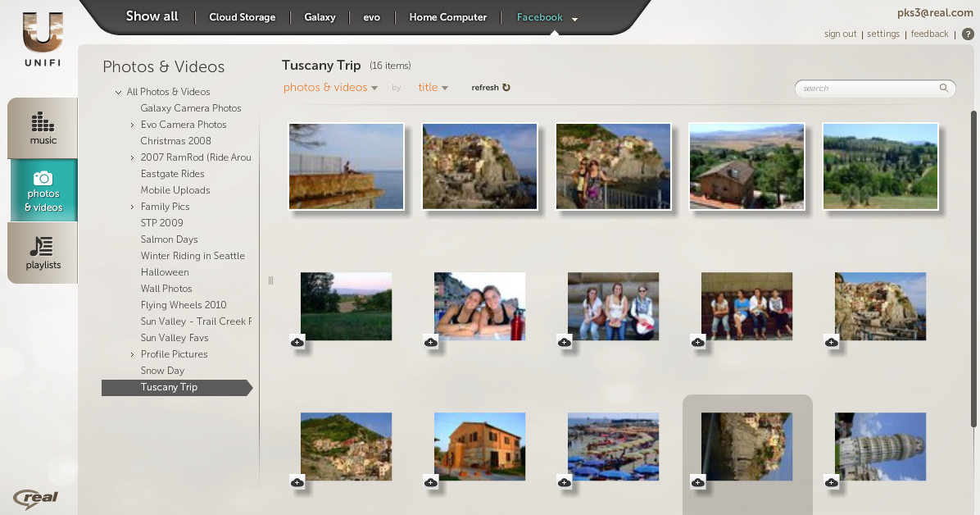Switch to the Home Computer tab
The width and height of the screenshot is (980, 515).
click(x=447, y=17)
